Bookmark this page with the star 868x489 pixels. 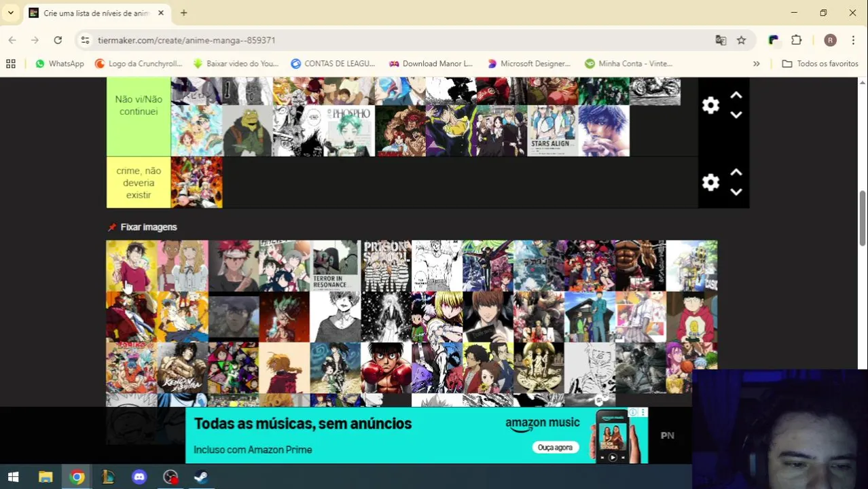pyautogui.click(x=741, y=40)
